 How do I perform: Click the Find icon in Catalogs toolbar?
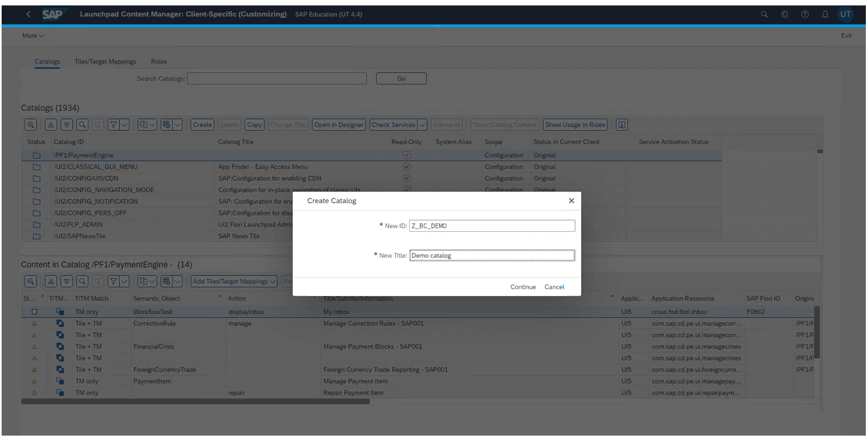(x=82, y=125)
